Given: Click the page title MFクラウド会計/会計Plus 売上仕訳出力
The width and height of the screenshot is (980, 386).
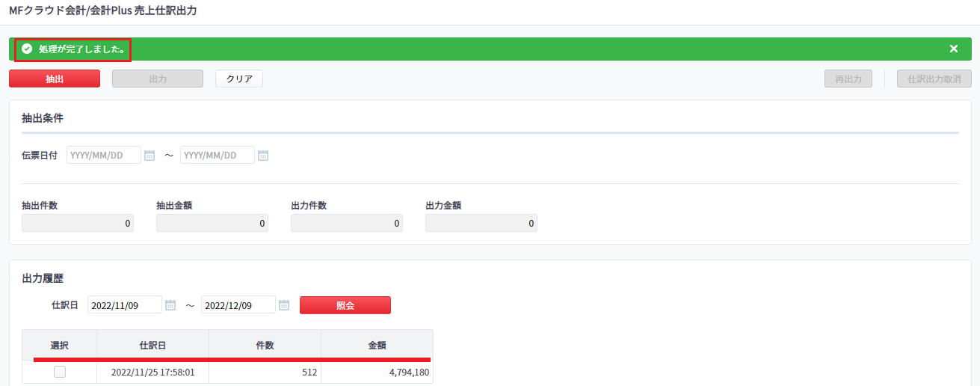Looking at the screenshot, I should pos(103,11).
